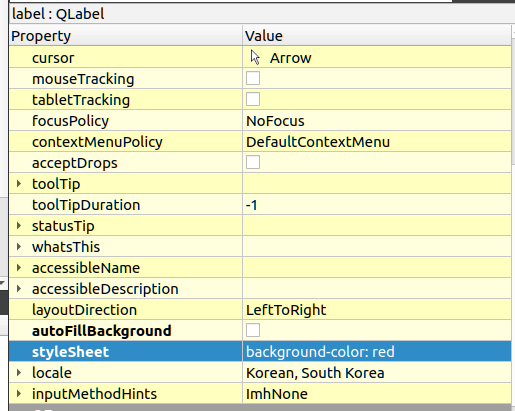515x411 pixels.
Task: Expand the locale property
Action: 19,373
